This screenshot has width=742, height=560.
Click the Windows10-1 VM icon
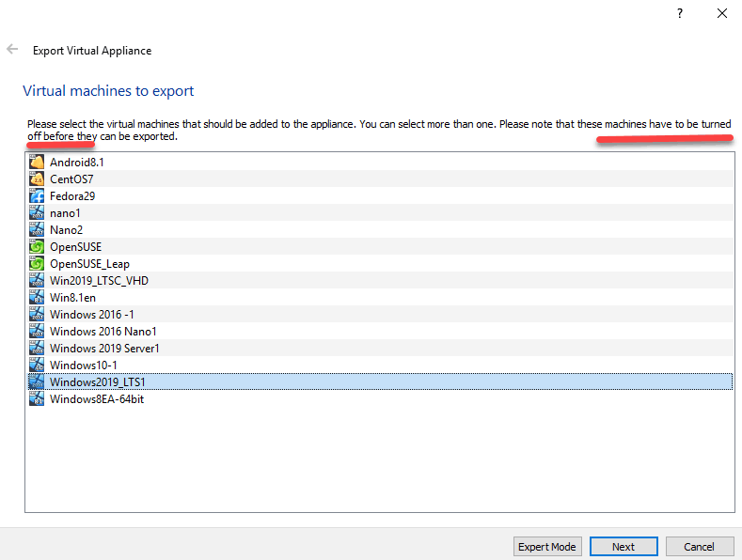click(37, 366)
